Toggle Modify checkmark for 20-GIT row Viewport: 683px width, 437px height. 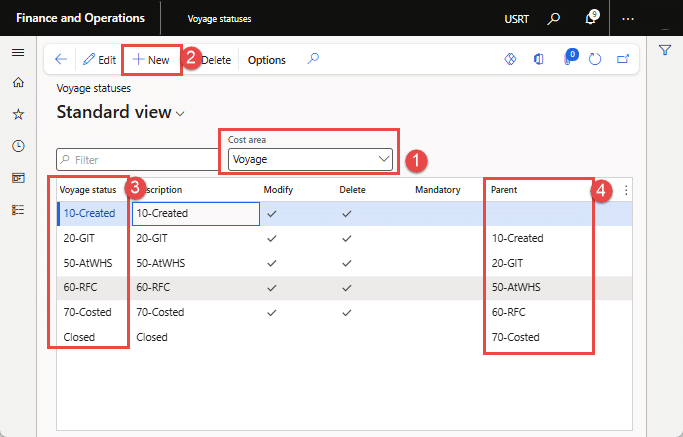272,238
